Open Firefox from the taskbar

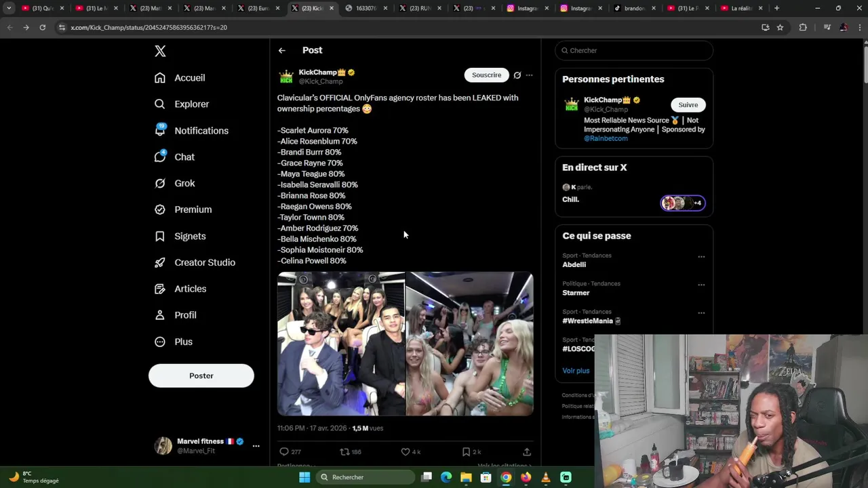[526, 477]
